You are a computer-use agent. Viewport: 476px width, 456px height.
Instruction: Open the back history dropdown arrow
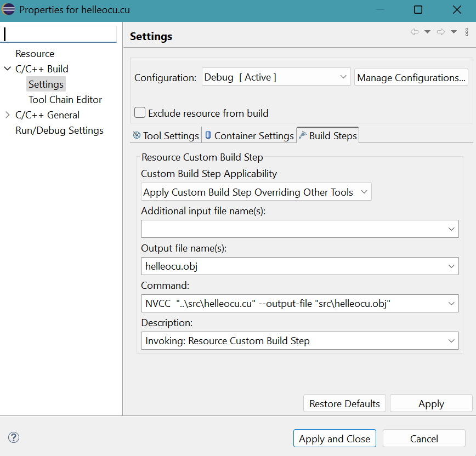[x=427, y=32]
